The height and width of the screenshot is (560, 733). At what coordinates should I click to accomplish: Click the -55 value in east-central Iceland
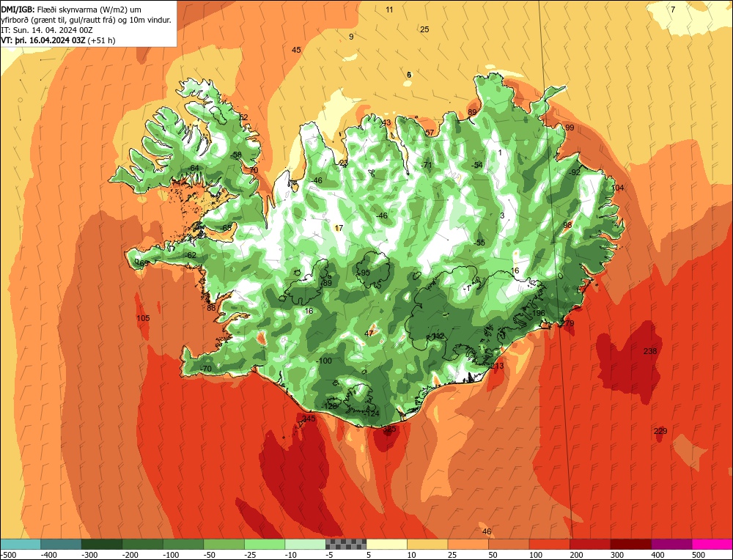[x=479, y=243]
